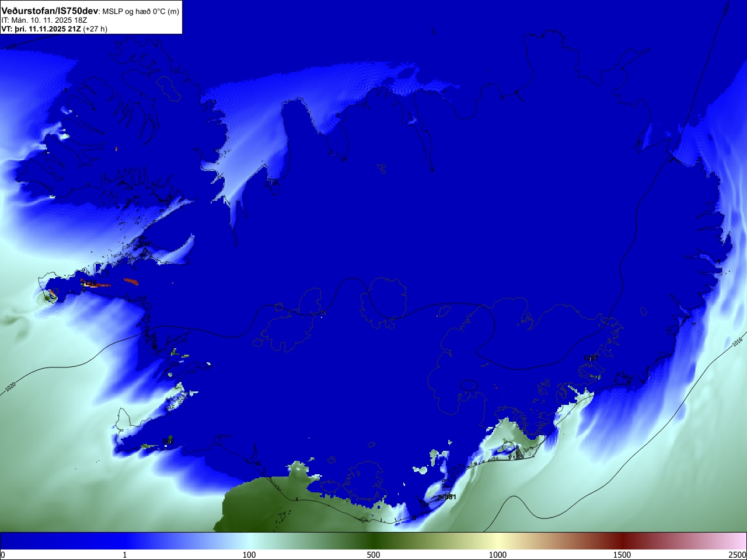This screenshot has width=747, height=560.
Task: Click the dark red colorbar section above 1500
Action: click(x=622, y=541)
